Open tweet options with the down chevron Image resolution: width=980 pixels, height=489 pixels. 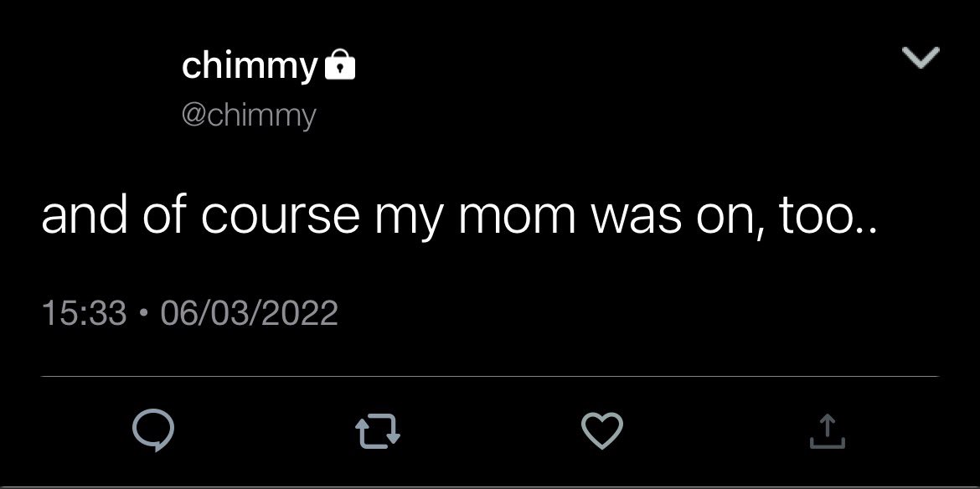pyautogui.click(x=921, y=58)
